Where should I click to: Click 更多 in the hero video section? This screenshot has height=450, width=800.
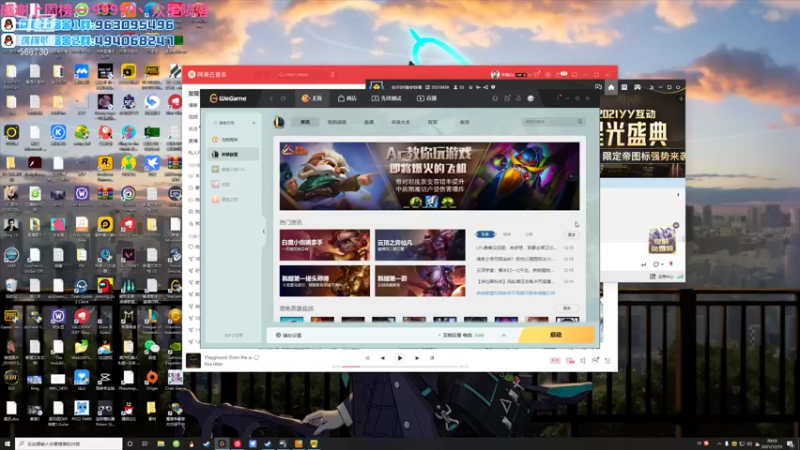pos(567,308)
